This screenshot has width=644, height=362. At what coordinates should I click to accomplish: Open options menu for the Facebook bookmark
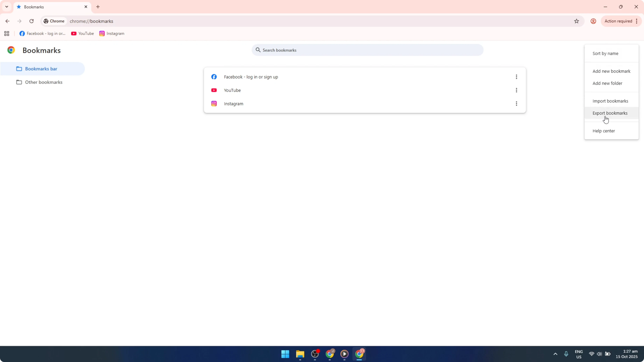coord(516,77)
